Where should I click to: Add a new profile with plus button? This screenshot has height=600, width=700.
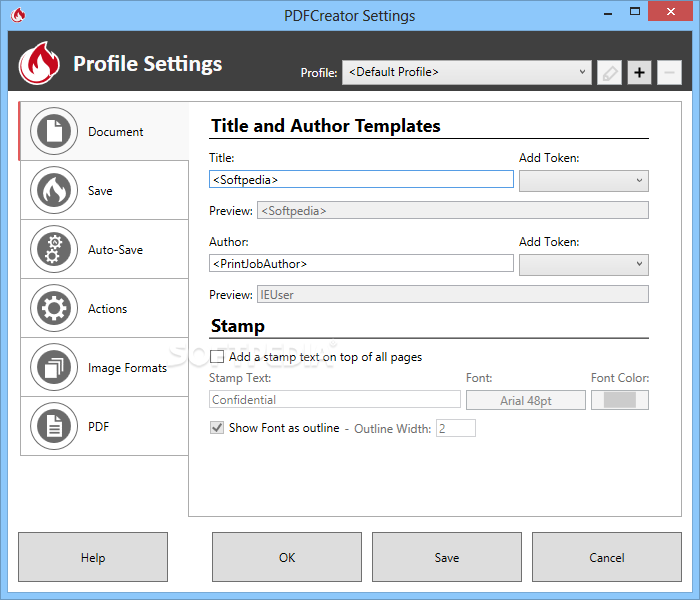pos(639,72)
